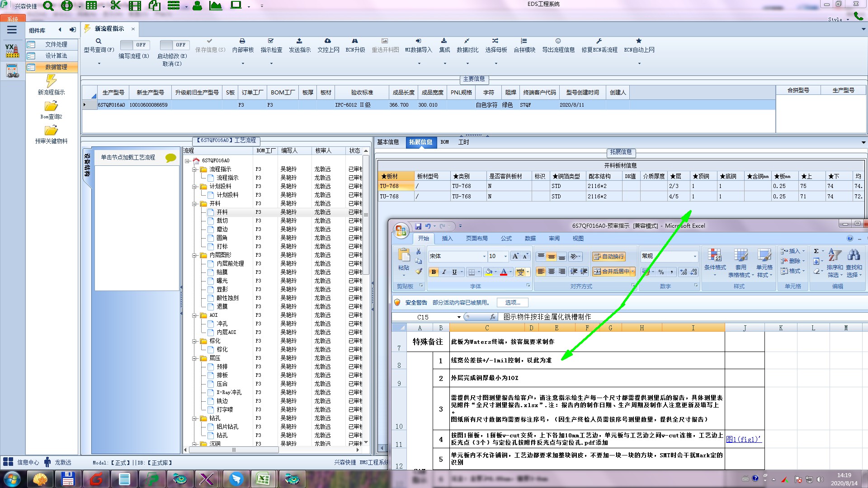
Task: Click the 内部审核 print icon
Action: click(x=242, y=41)
